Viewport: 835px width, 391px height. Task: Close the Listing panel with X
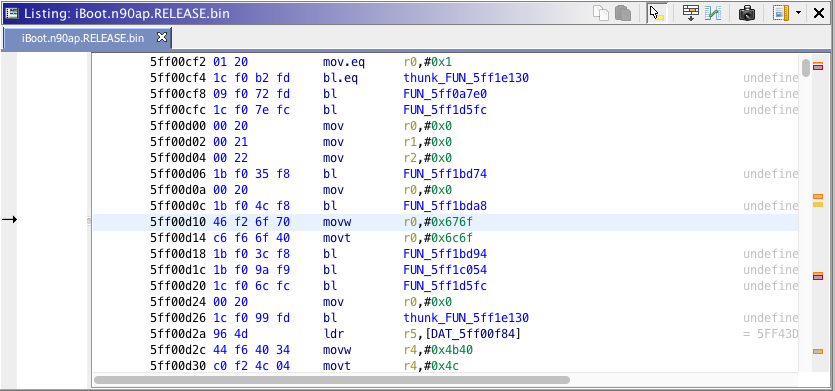[819, 13]
